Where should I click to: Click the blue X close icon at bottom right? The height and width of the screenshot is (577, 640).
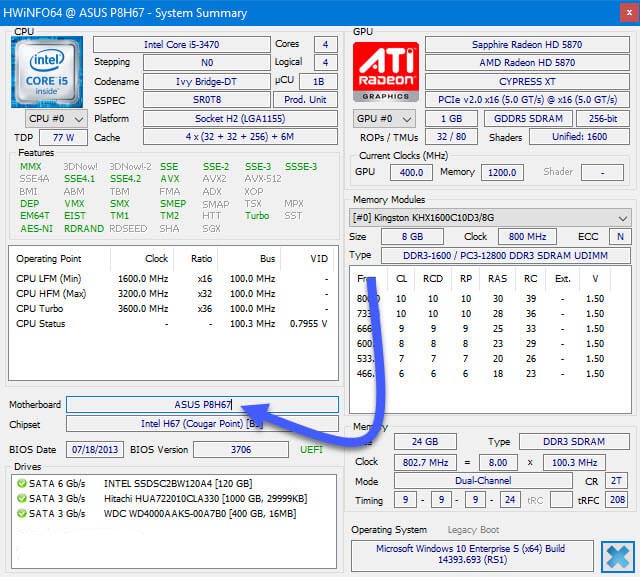click(x=618, y=557)
